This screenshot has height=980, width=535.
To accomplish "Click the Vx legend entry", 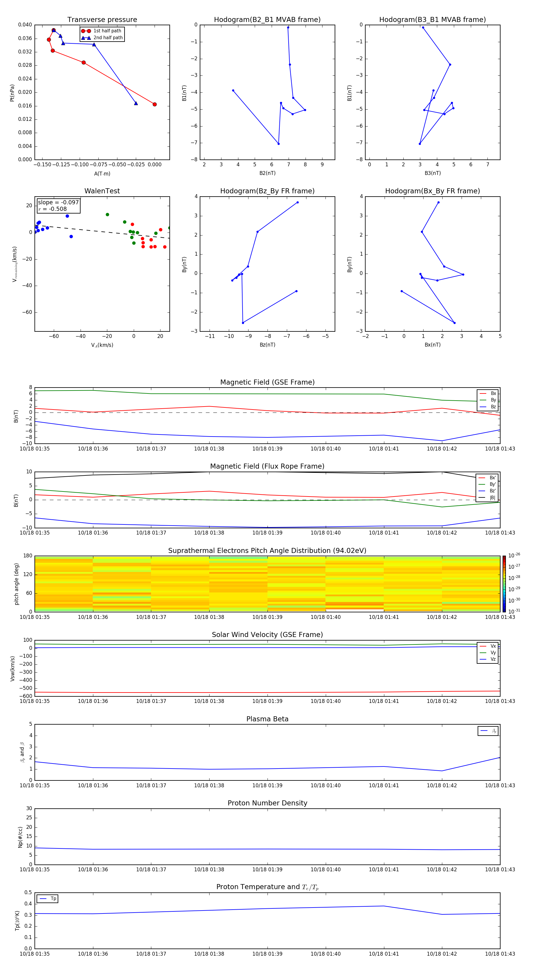I will [488, 646].
